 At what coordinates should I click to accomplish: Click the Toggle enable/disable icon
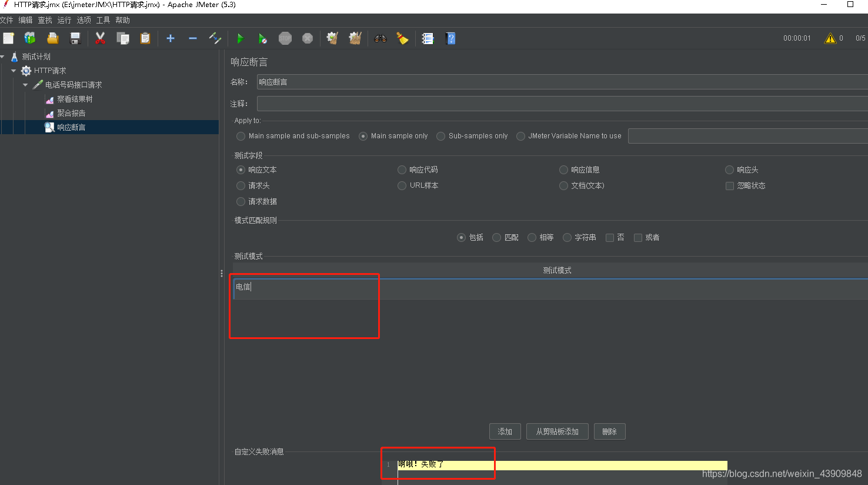[215, 38]
